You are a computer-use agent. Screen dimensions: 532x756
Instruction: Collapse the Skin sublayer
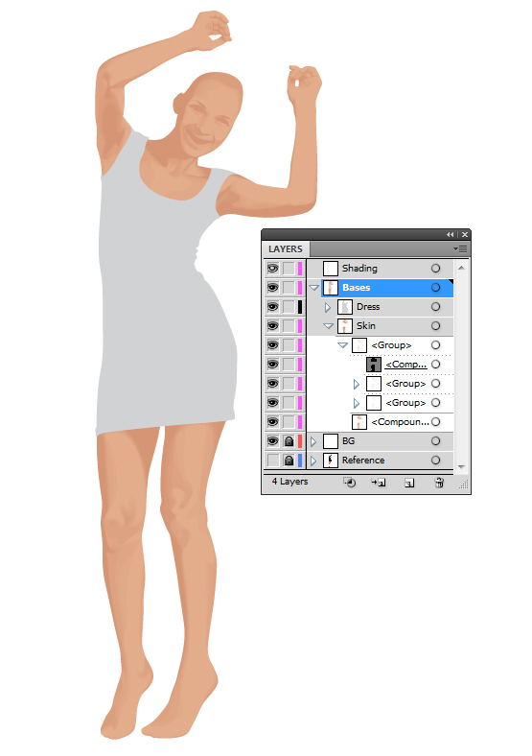[328, 326]
